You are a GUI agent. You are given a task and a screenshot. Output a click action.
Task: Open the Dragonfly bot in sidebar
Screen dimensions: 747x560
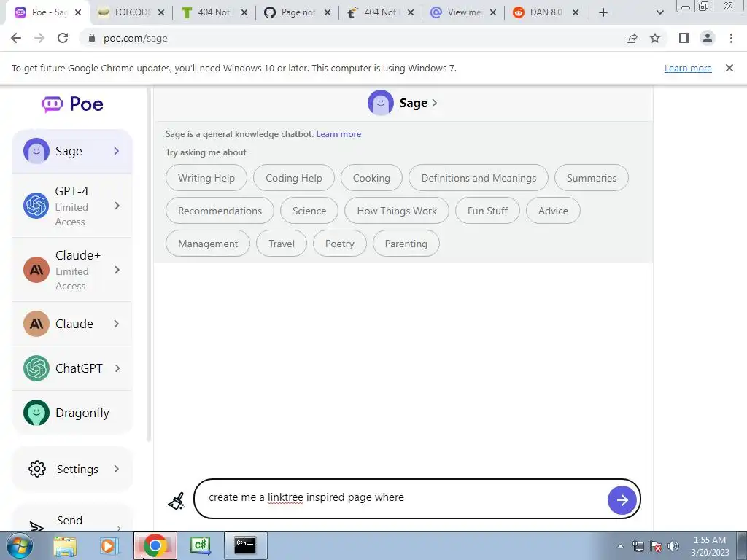[x=72, y=413]
